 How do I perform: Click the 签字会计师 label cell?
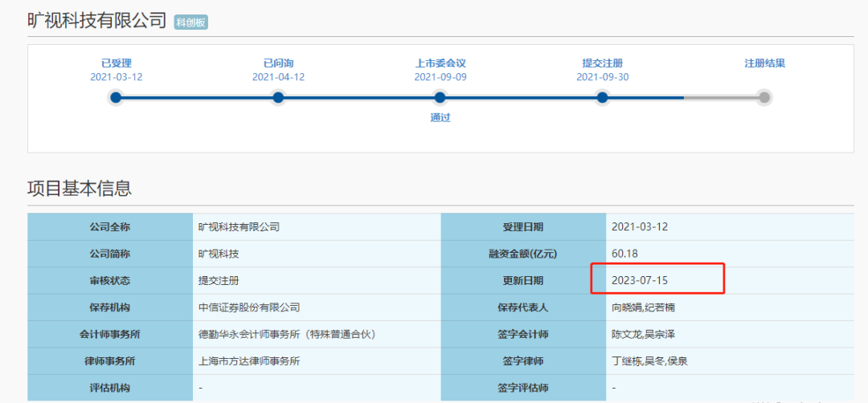click(x=524, y=335)
